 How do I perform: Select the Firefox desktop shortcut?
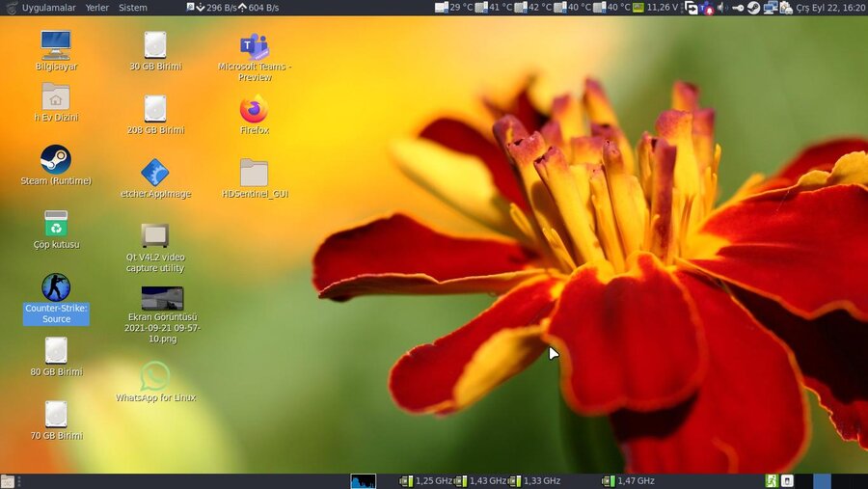tap(254, 109)
